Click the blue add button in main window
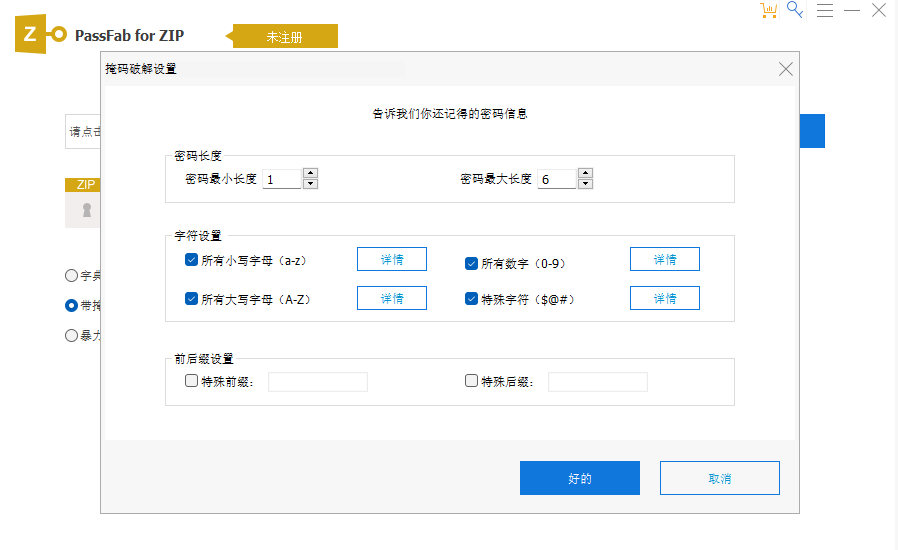This screenshot has height=550, width=898. [x=812, y=131]
